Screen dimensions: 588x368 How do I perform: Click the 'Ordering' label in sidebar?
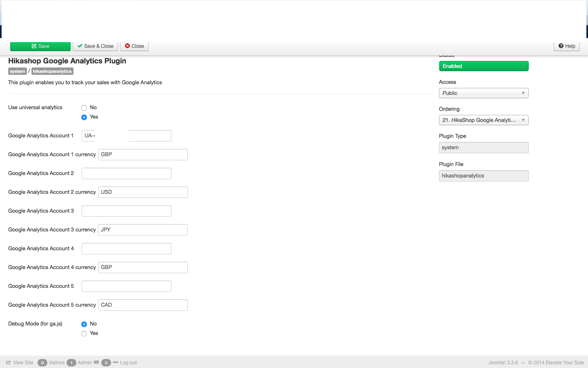[x=449, y=109]
